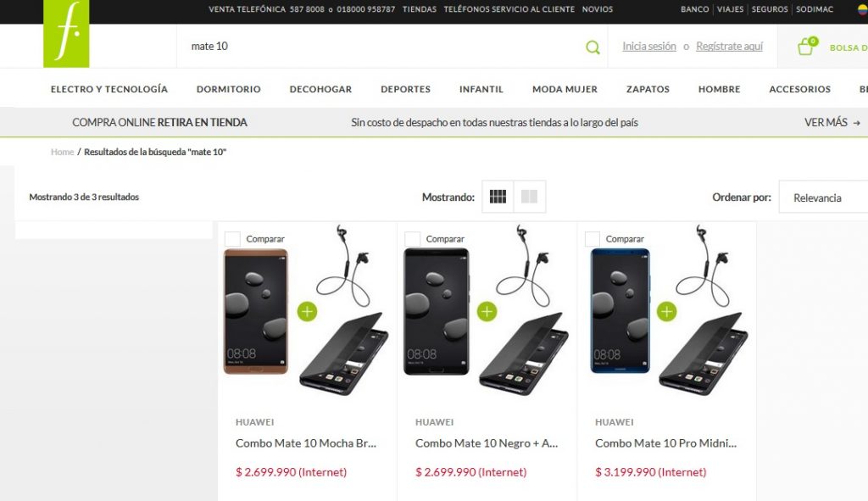Click green plus on Mate 10 Pro combo
868x501 pixels.
click(667, 312)
